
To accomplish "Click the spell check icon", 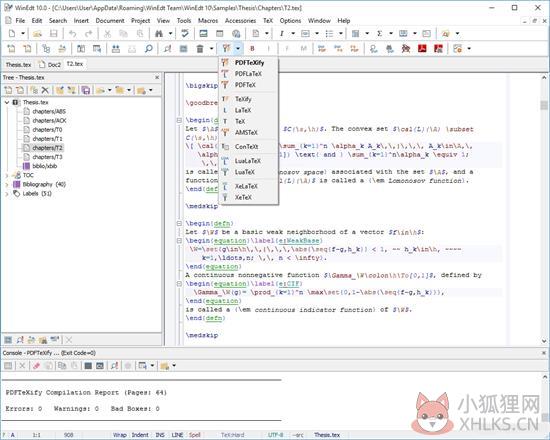I will pyautogui.click(x=185, y=34).
